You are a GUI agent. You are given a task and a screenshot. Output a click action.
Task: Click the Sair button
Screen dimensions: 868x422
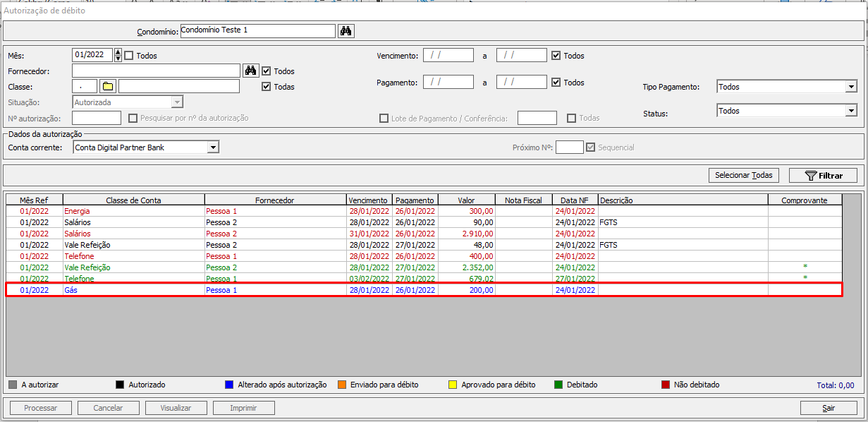click(x=829, y=408)
